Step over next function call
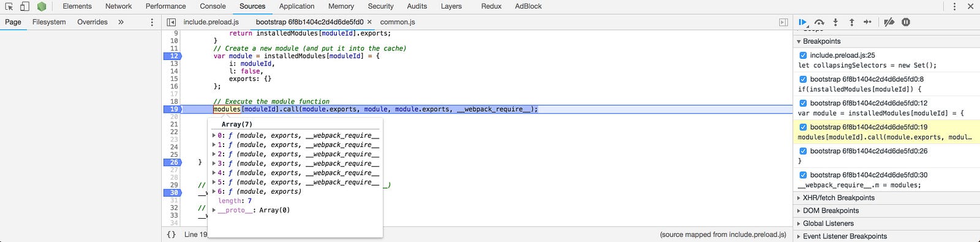The width and height of the screenshot is (980, 242). click(x=820, y=22)
